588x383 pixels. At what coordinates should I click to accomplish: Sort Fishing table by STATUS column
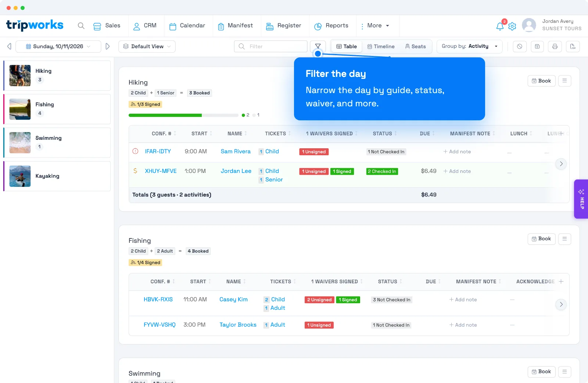(x=390, y=281)
